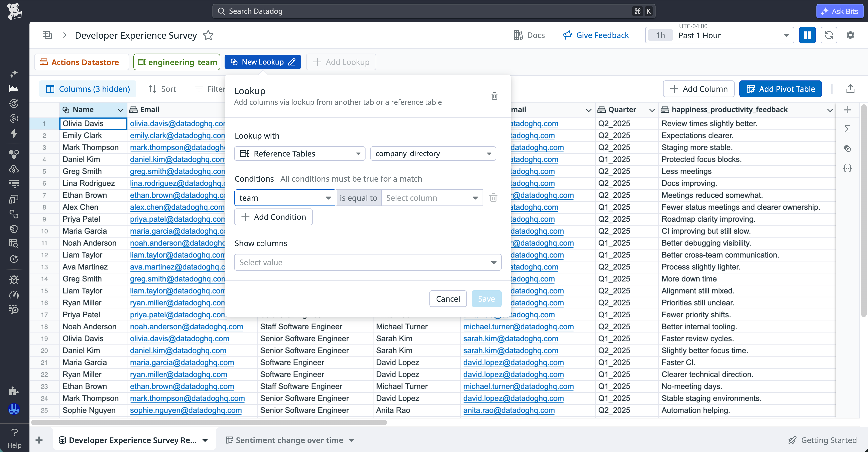Remove the team condition row
The height and width of the screenshot is (452, 868).
[493, 198]
